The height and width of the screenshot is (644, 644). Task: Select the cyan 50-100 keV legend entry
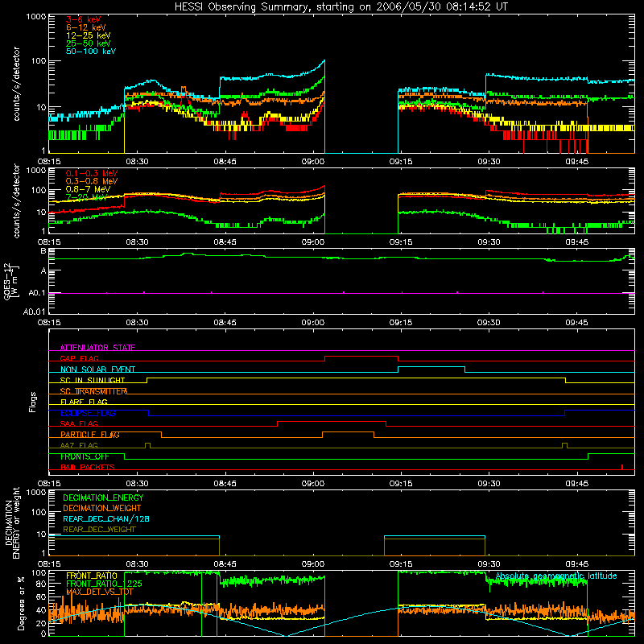pyautogui.click(x=91, y=52)
